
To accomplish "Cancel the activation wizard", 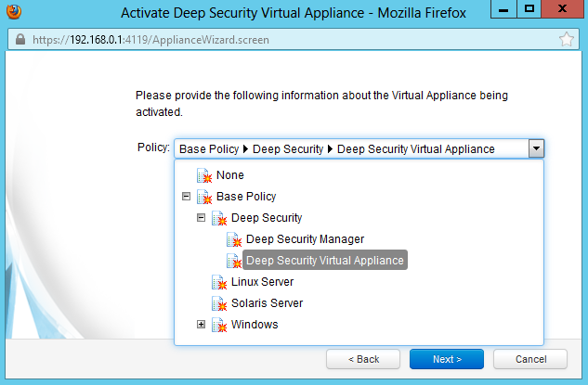I will [530, 359].
